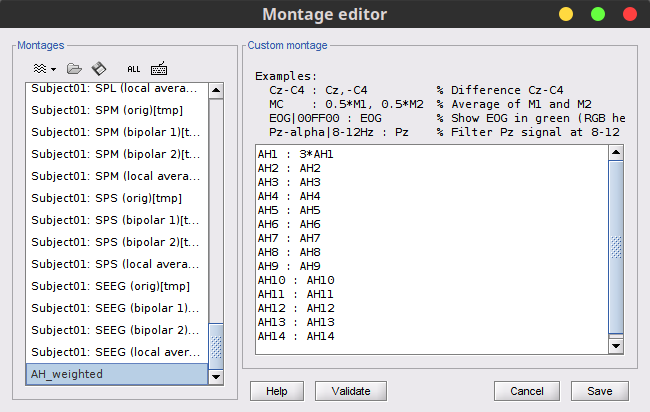Save the custom montage
The image size is (650, 412).
click(x=599, y=391)
